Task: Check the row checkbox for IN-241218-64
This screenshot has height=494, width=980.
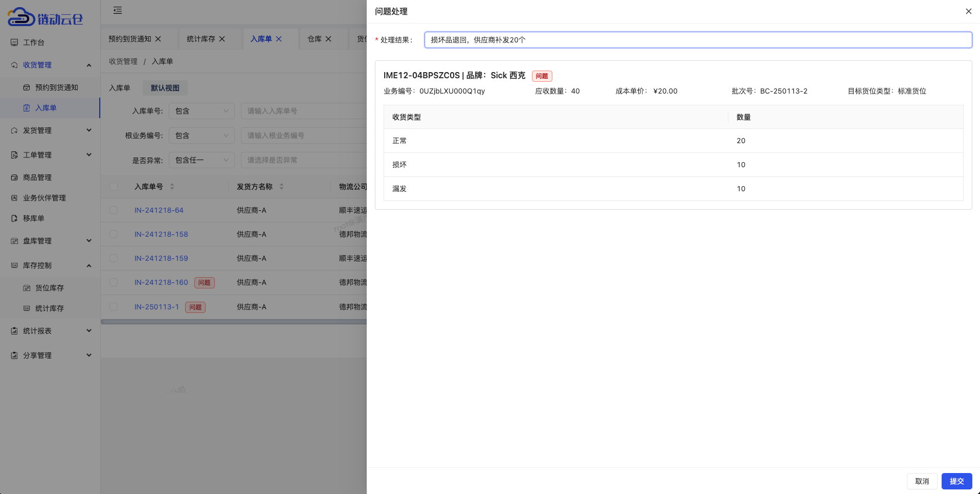Action: tap(114, 210)
